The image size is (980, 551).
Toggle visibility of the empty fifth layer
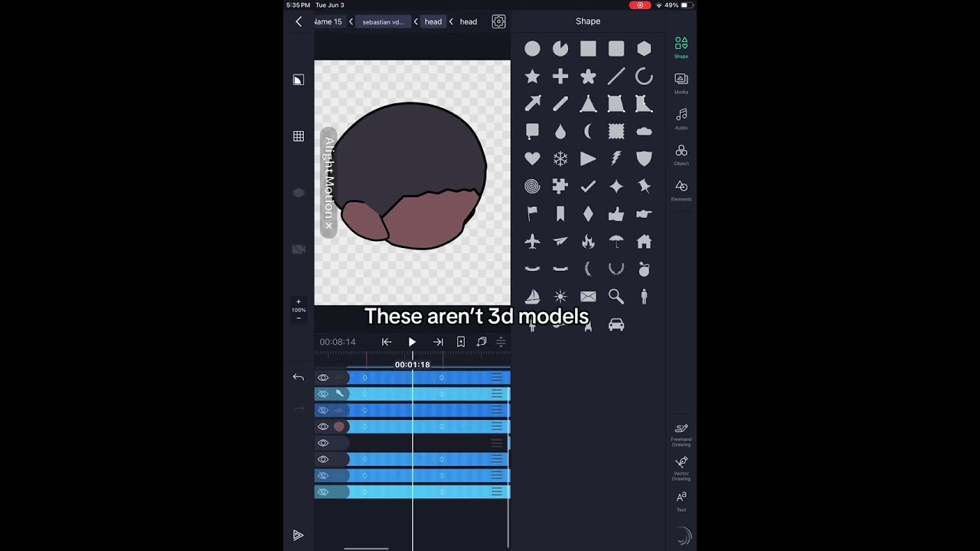pyautogui.click(x=323, y=443)
